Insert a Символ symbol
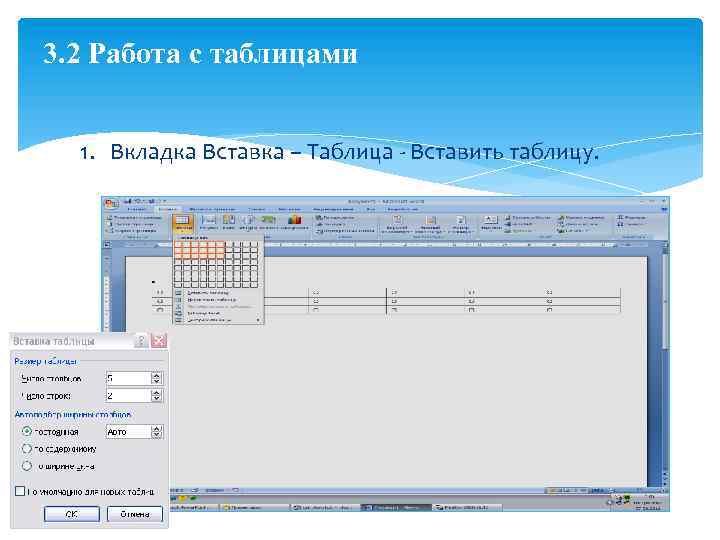Image resolution: width=720 pixels, height=540 pixels. coord(629,224)
